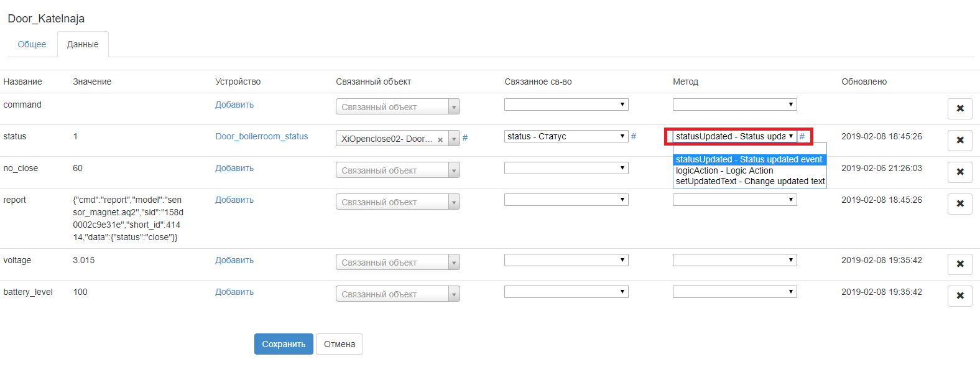Image resolution: width=980 pixels, height=372 pixels.
Task: Remove the status row using X icon
Action: 959,140
